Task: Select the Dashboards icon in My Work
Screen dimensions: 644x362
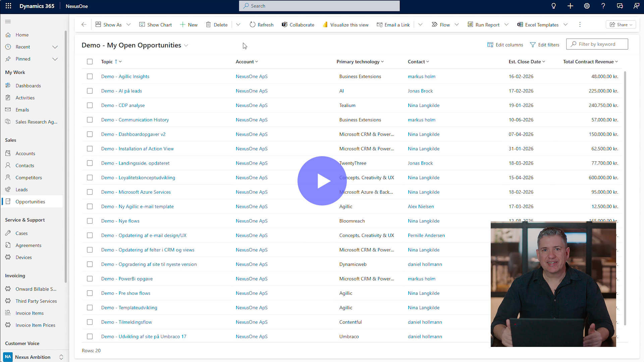Action: (x=8, y=85)
